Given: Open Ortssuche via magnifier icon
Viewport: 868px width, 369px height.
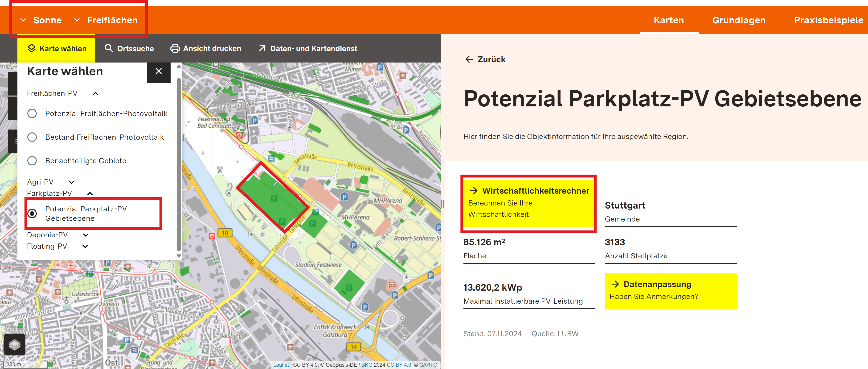Looking at the screenshot, I should tap(108, 48).
